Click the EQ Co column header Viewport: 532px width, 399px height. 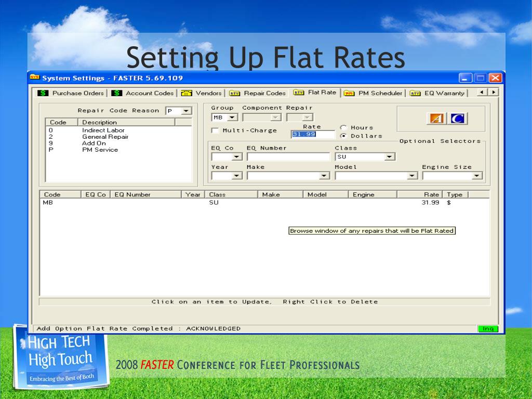(x=96, y=194)
